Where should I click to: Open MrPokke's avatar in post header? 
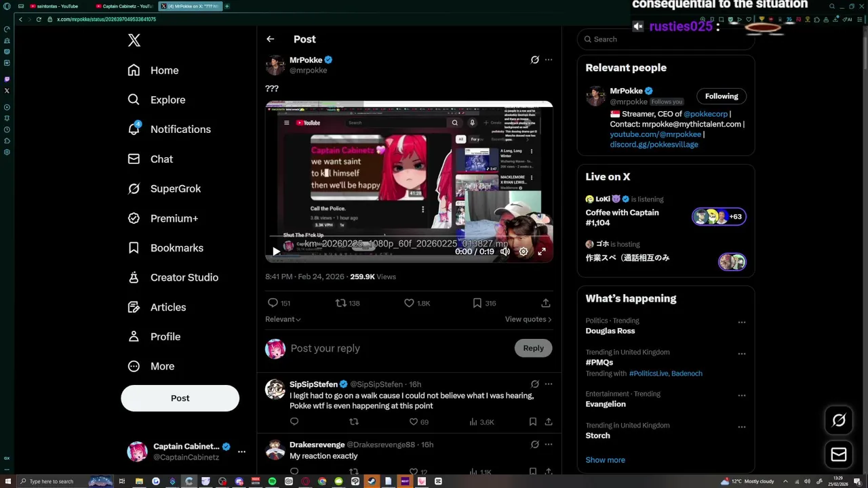275,65
